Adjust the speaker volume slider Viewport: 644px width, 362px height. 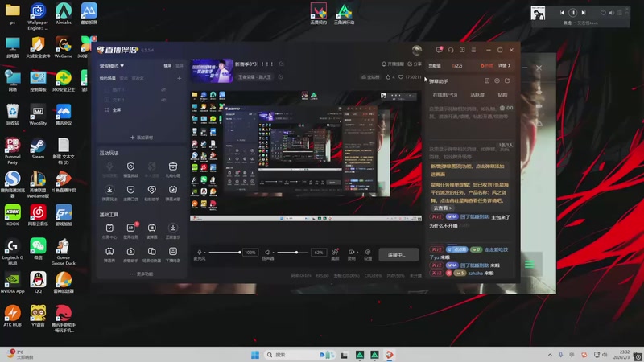pos(293,253)
